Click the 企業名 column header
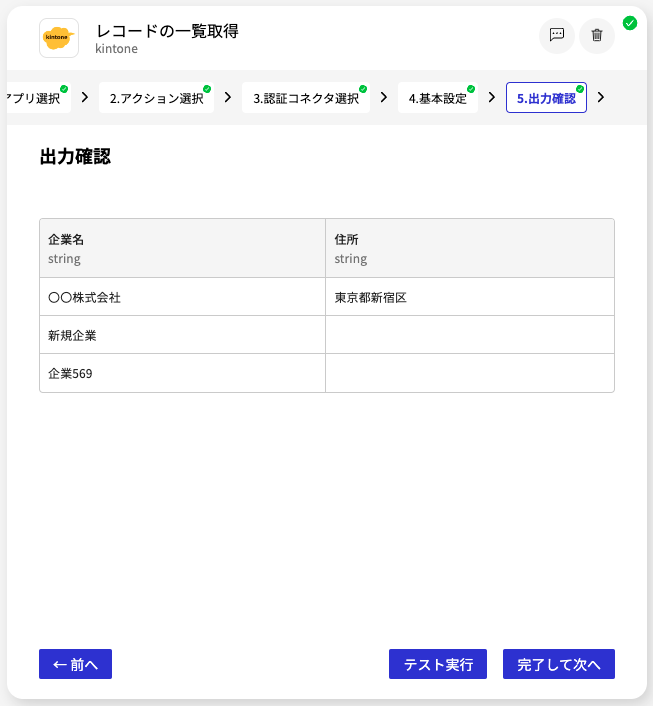Image resolution: width=653 pixels, height=706 pixels. pyautogui.click(x=182, y=248)
